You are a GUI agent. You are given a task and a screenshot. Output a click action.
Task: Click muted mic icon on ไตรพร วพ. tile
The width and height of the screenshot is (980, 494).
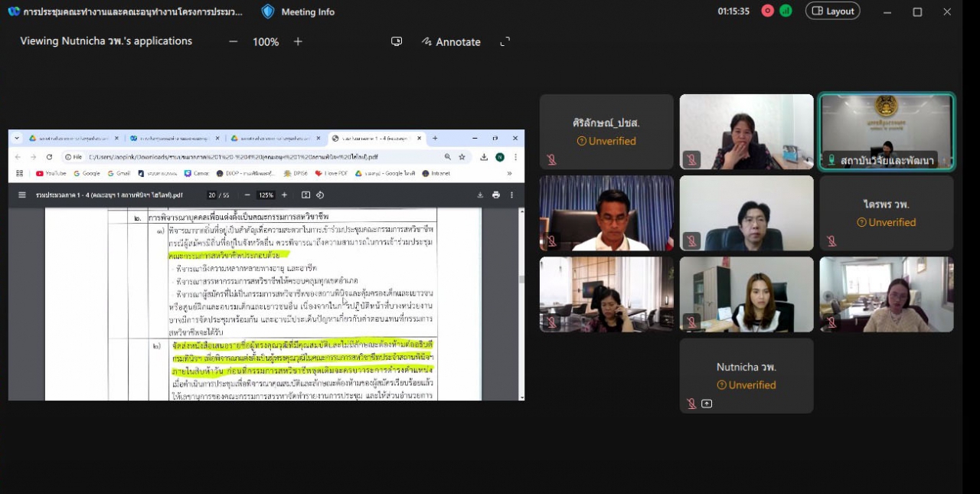[831, 240]
